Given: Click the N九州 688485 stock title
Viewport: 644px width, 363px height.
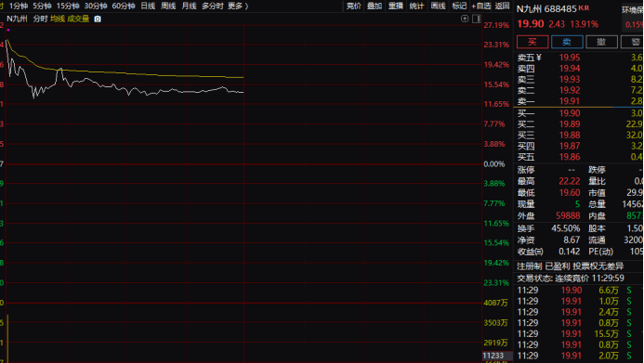Looking at the screenshot, I should [x=546, y=9].
